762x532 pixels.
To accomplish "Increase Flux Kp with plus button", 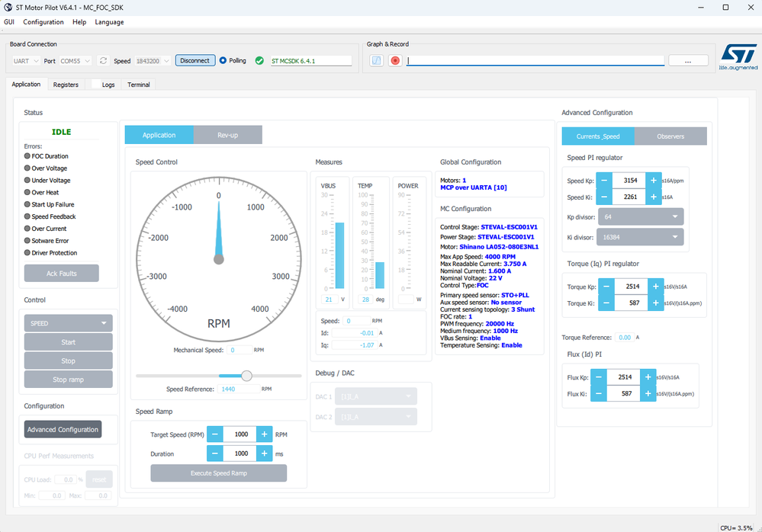I will click(648, 377).
